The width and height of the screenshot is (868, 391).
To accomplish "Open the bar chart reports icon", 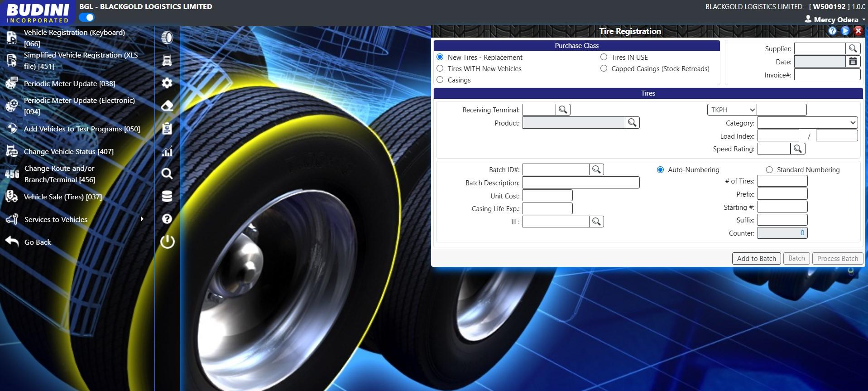I will 167,151.
